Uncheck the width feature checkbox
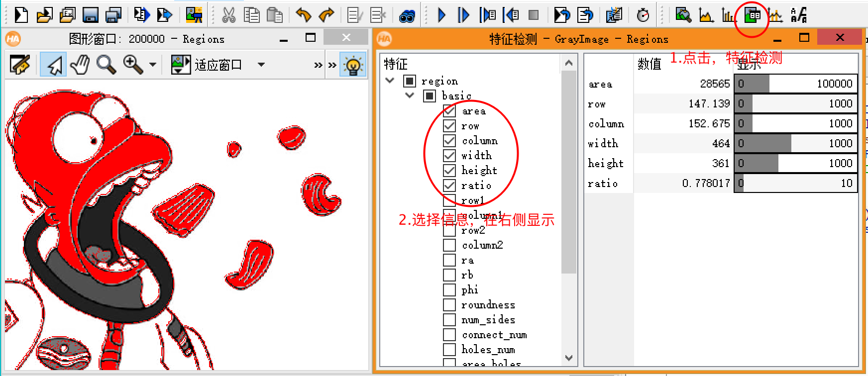The image size is (868, 376). (x=449, y=156)
